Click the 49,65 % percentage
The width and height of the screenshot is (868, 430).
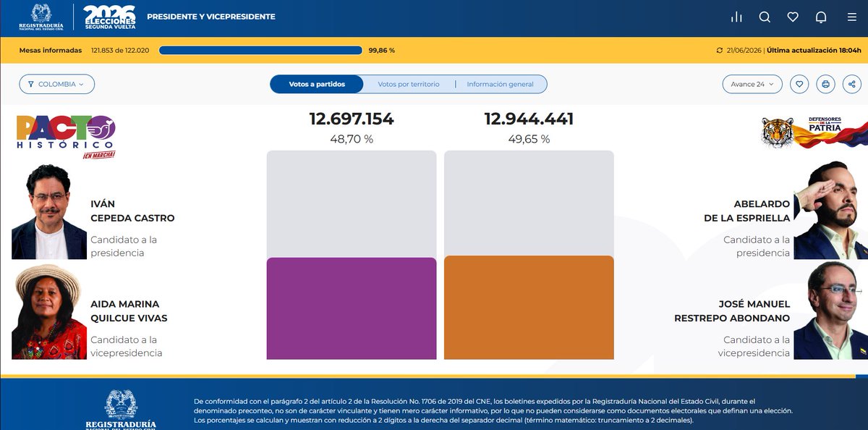(529, 139)
